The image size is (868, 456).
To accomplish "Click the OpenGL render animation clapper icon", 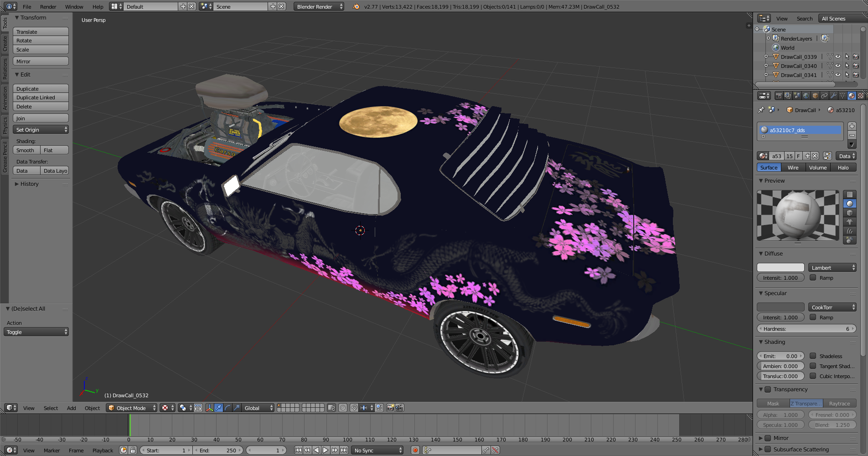I will pyautogui.click(x=399, y=408).
